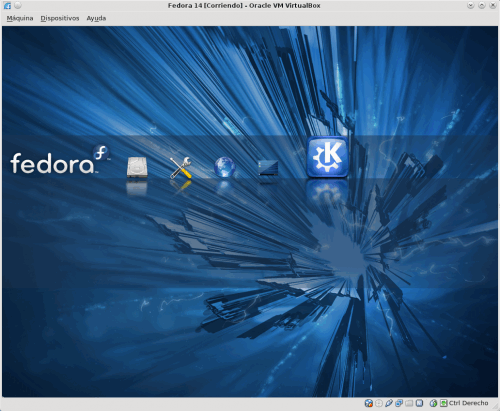The height and width of the screenshot is (411, 500).
Task: Open the Ayuda menu
Action: click(96, 18)
